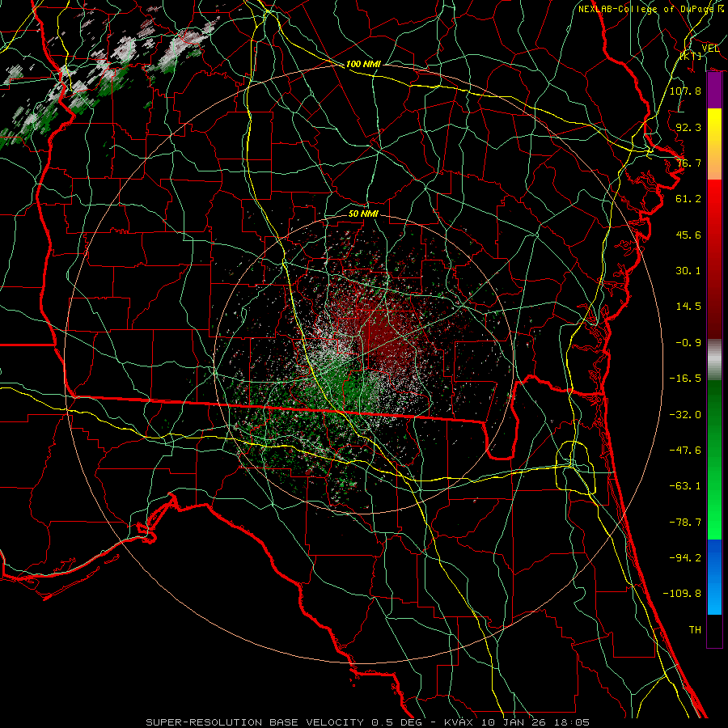Pick the blue segment of the velocity color bar
Screen dimensions: 728x728
tap(714, 577)
